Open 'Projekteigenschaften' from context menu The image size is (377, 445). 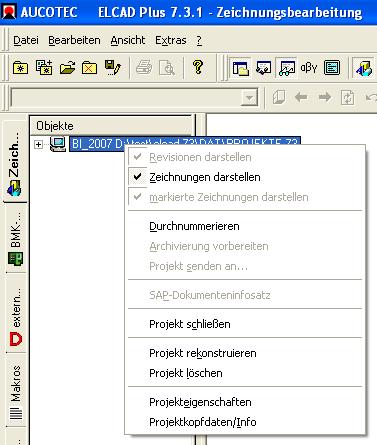pyautogui.click(x=245, y=402)
